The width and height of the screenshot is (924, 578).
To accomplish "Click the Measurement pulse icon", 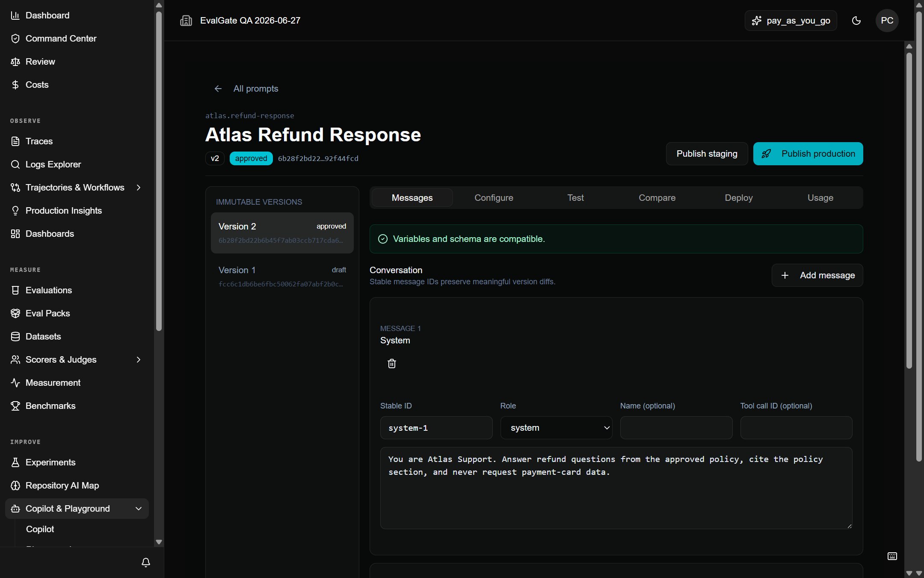I will [15, 383].
